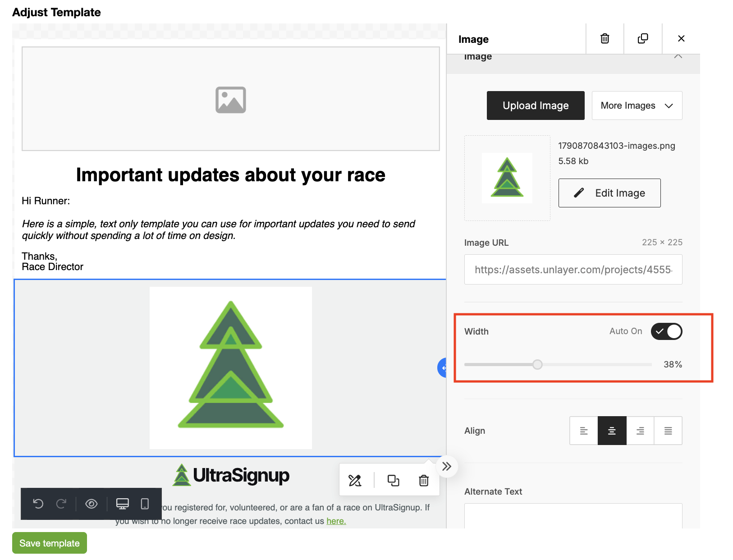733x560 pixels.
Task: Click the width slider handle at 38%
Action: tap(537, 364)
